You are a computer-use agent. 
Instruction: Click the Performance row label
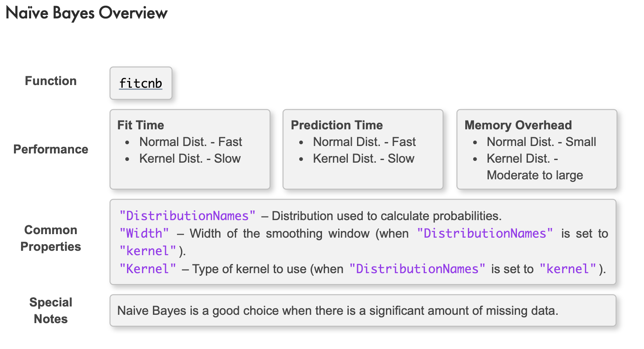[51, 149]
